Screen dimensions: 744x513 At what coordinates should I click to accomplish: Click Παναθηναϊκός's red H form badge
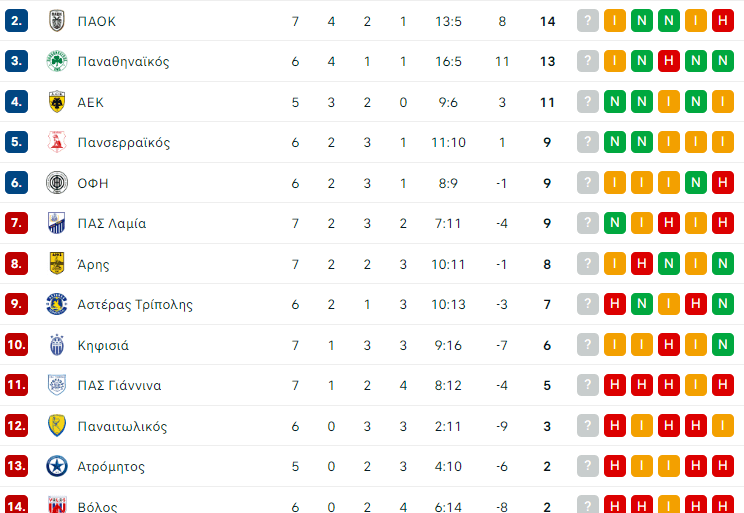[669, 61]
